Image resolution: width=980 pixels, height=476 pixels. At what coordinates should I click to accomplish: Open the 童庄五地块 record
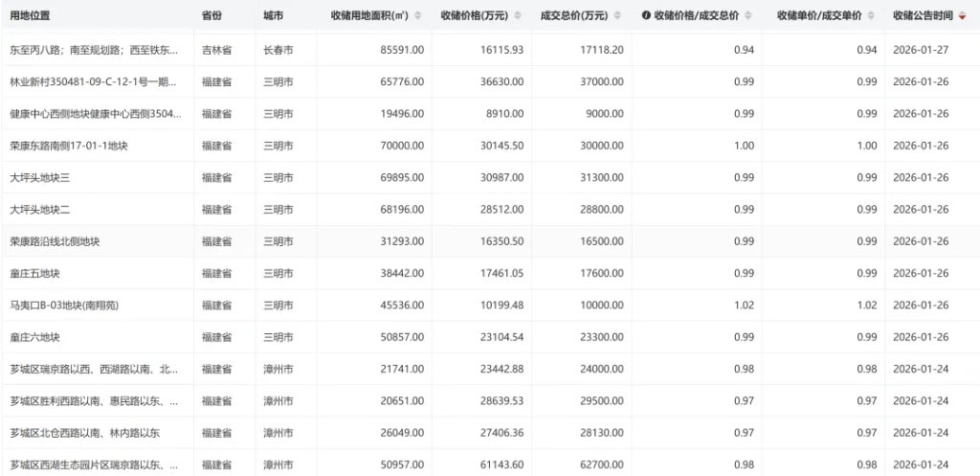click(34, 274)
